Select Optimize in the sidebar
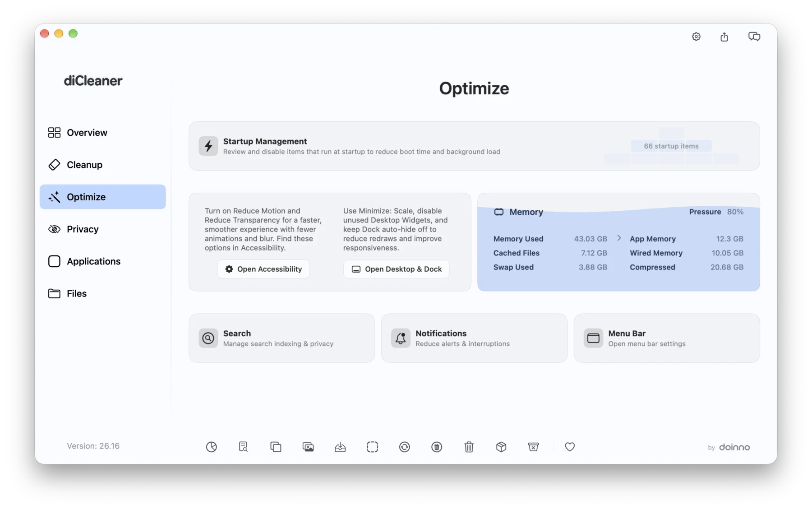Viewport: 812px width, 510px height. coord(103,197)
